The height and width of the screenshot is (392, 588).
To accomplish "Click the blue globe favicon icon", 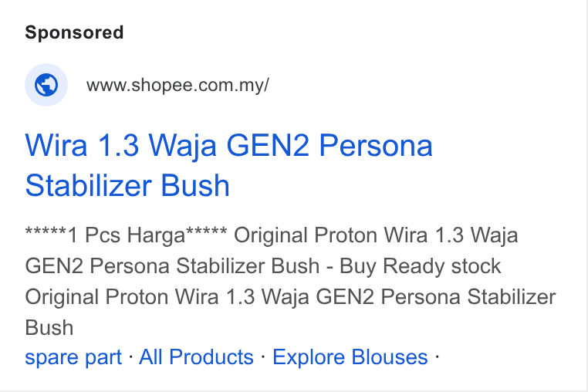I will pyautogui.click(x=46, y=85).
